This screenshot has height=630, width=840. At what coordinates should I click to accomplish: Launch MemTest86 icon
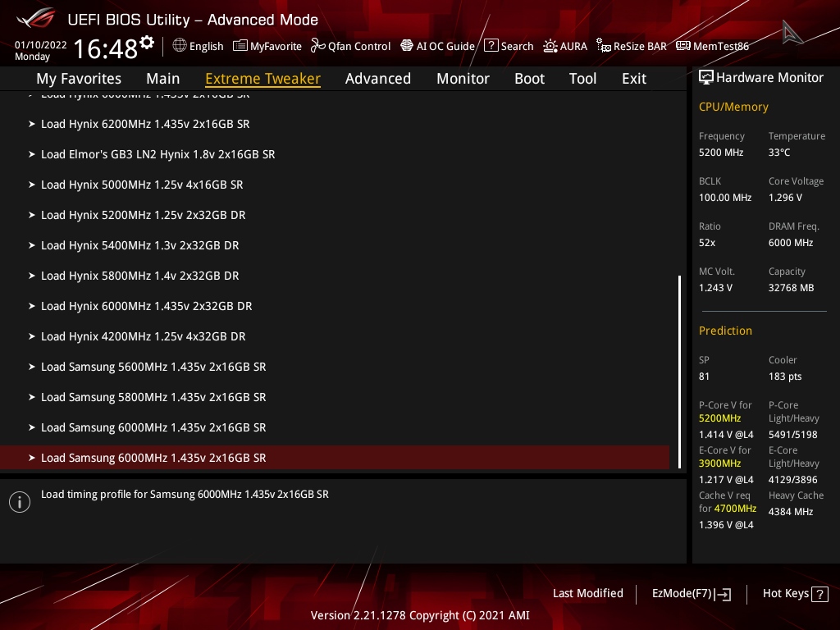pyautogui.click(x=683, y=46)
